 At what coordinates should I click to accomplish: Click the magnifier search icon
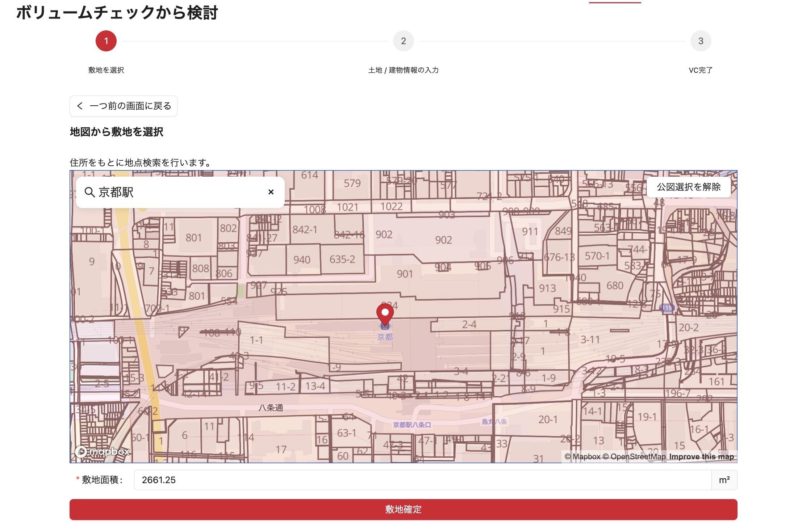(x=89, y=192)
